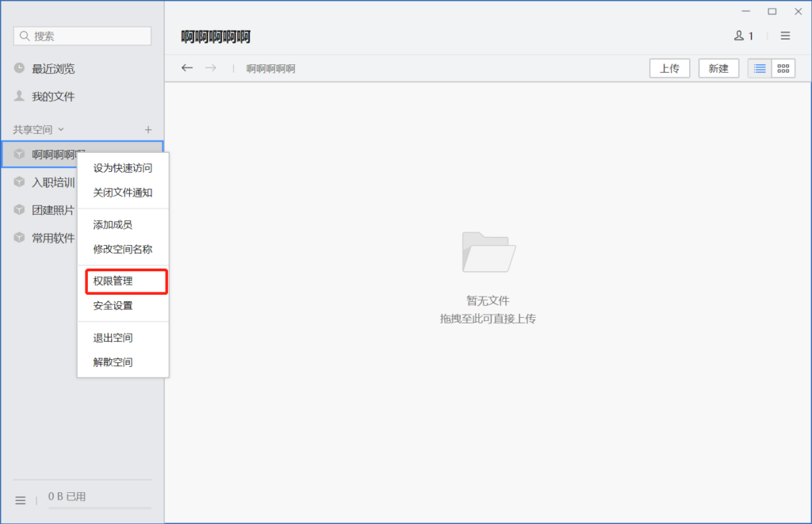Click the cube icon beside 团建照片

point(19,210)
